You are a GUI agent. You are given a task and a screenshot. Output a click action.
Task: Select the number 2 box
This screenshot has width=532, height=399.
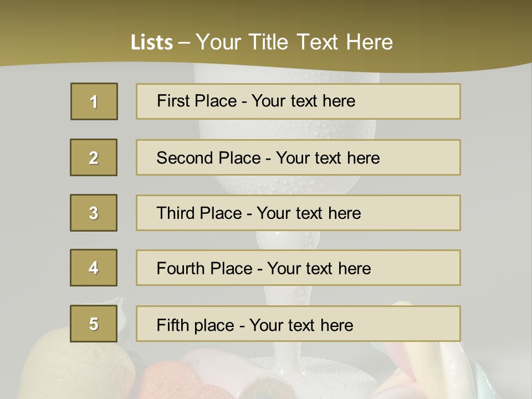click(94, 157)
